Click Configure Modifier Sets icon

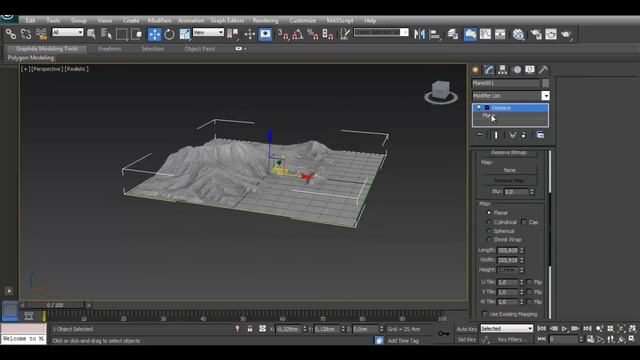[x=540, y=135]
